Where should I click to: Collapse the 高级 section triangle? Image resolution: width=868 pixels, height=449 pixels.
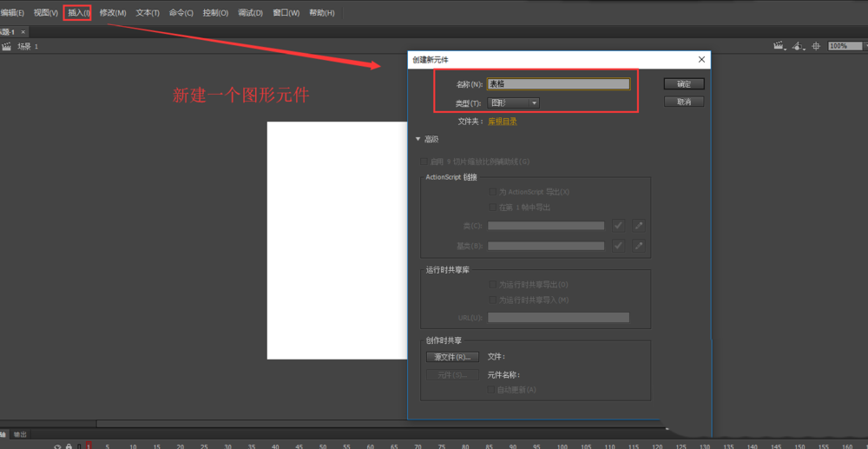tap(418, 140)
